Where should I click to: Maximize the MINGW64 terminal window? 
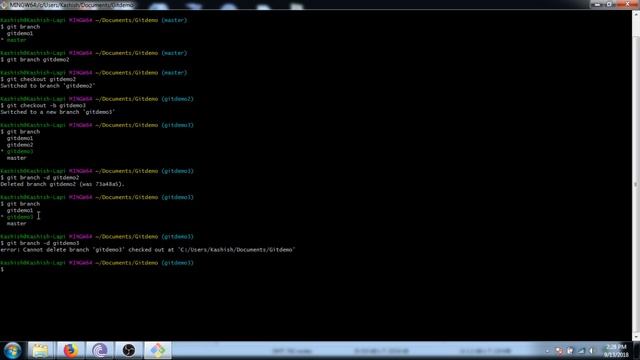tap(609, 4)
